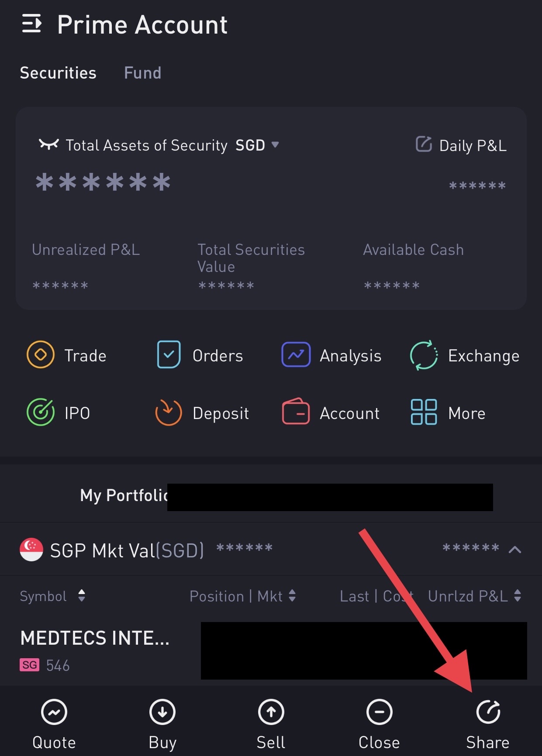Open the IPO radar icon

point(41,412)
